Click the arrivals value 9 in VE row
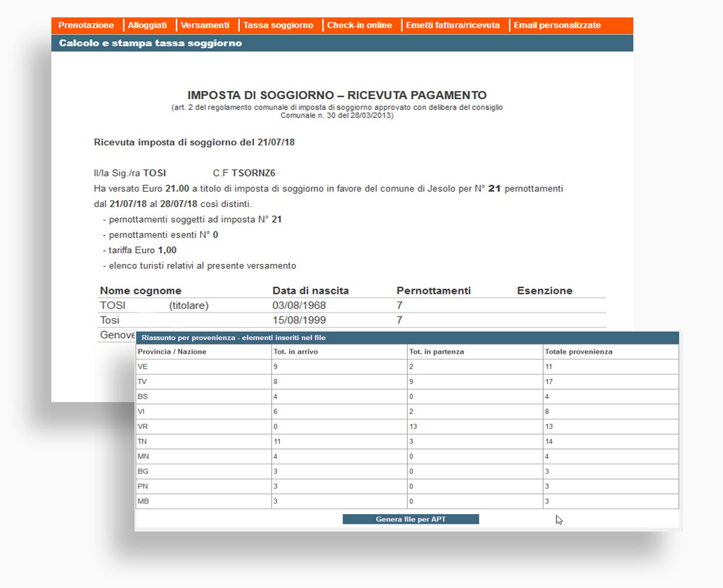 pos(275,367)
